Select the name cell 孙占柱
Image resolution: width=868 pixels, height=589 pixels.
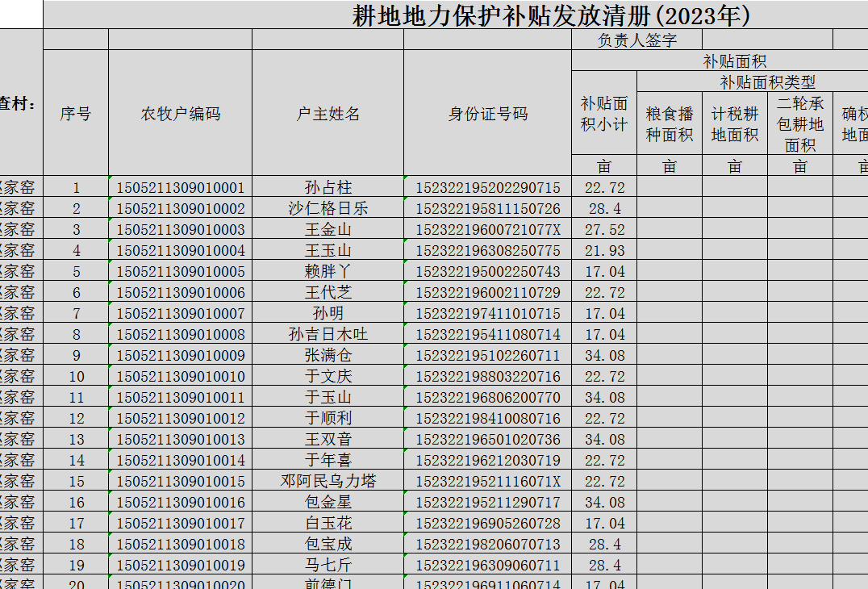tap(328, 187)
